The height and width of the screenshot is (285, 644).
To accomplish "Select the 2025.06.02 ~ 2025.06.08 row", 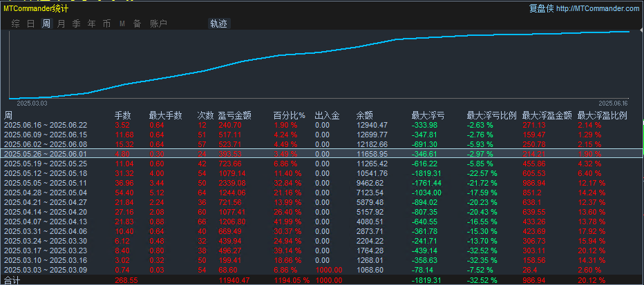I will tap(321, 144).
